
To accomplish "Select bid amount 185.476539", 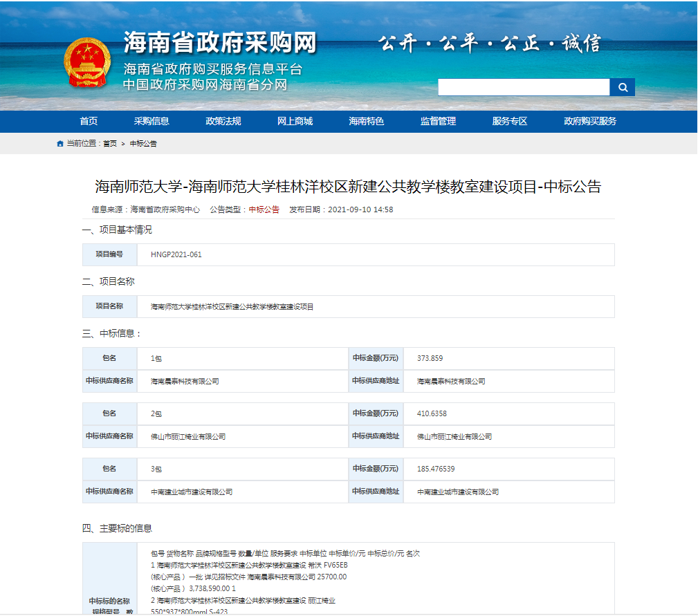I will tap(436, 469).
